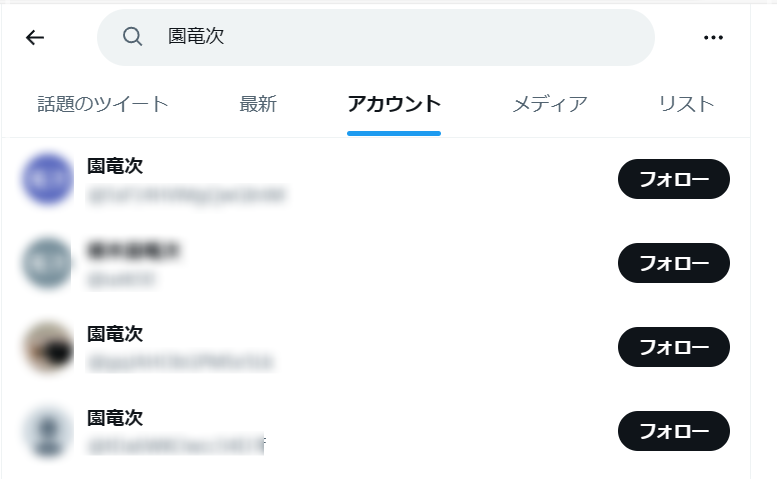The height and width of the screenshot is (479, 777).
Task: Click the back arrow icon
Action: [x=35, y=37]
